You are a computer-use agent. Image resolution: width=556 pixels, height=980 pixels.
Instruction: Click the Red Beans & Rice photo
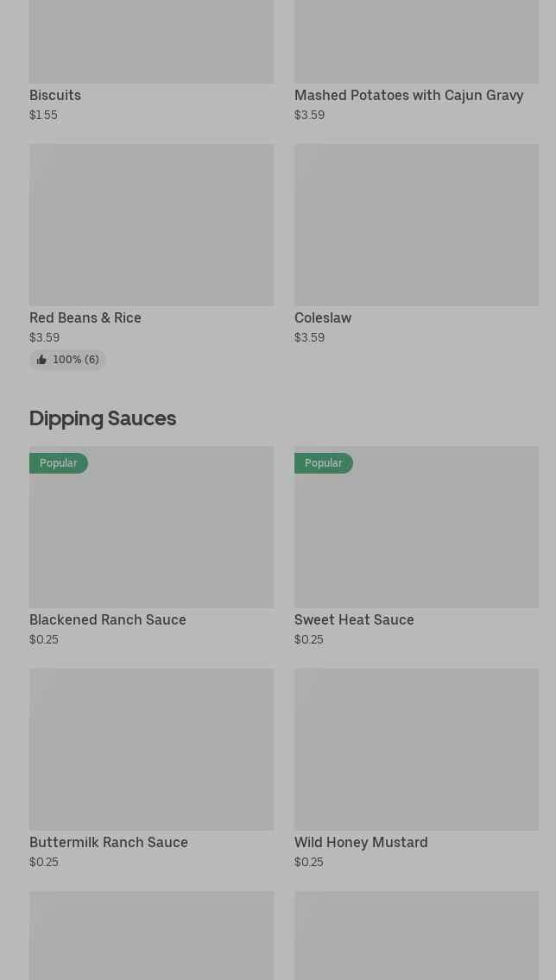(x=151, y=224)
